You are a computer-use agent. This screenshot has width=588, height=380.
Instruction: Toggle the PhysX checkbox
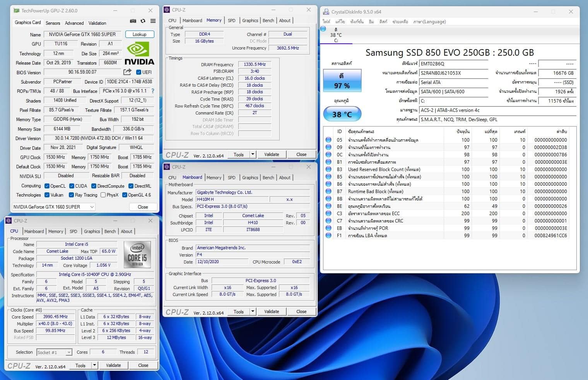(x=103, y=195)
